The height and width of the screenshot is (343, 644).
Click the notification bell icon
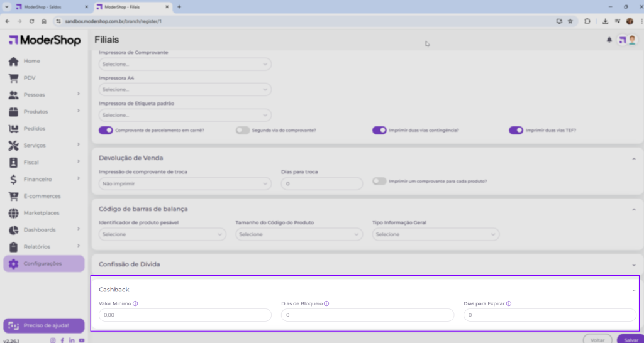609,40
